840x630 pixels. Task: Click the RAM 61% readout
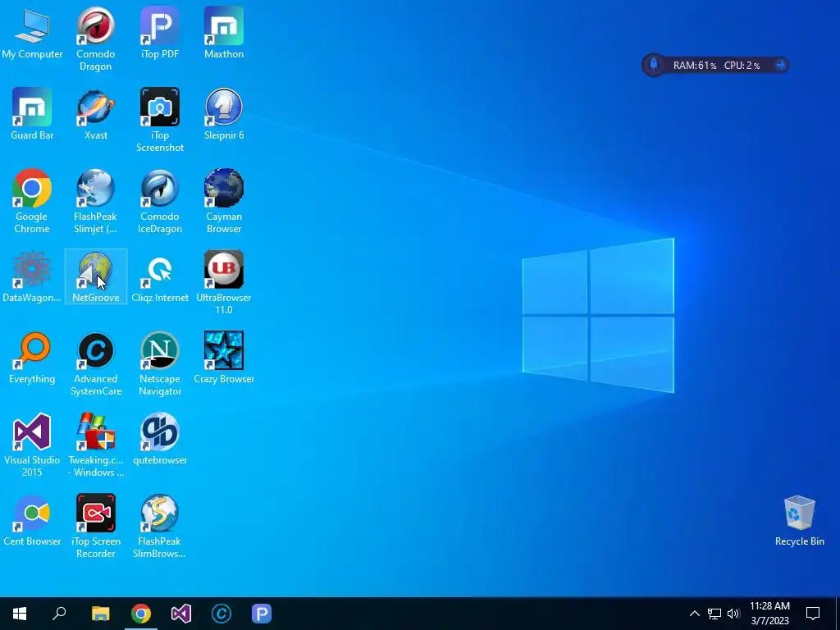tap(695, 66)
